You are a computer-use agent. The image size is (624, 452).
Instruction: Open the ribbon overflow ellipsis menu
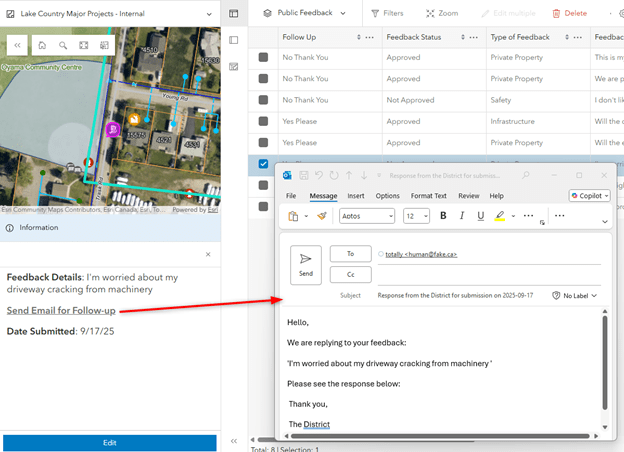point(560,216)
